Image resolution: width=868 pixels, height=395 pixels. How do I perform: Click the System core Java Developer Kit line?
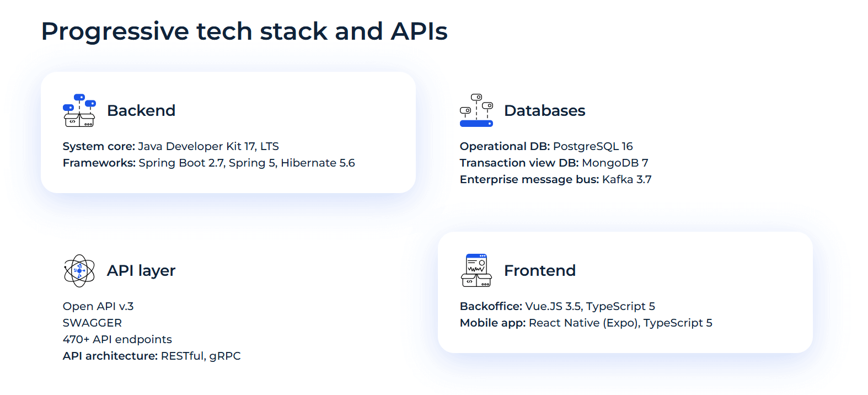coord(171,146)
